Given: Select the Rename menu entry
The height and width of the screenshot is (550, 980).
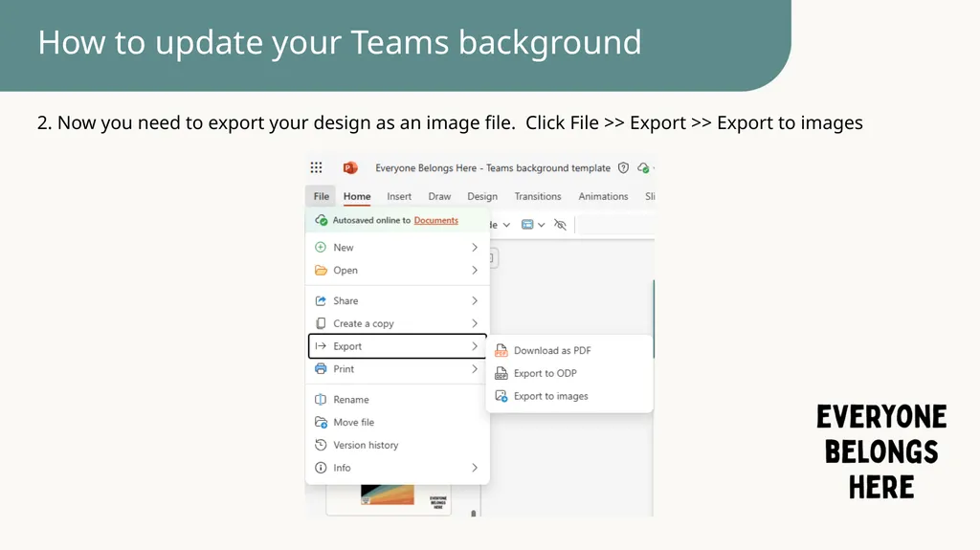Looking at the screenshot, I should pyautogui.click(x=397, y=400).
